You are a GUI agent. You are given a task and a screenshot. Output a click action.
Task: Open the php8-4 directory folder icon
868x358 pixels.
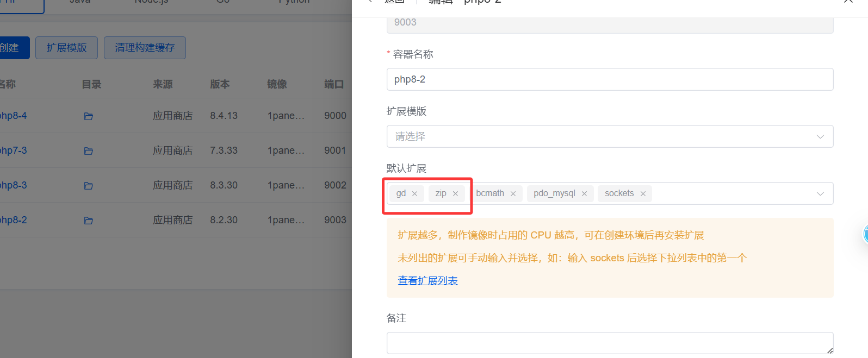(89, 116)
